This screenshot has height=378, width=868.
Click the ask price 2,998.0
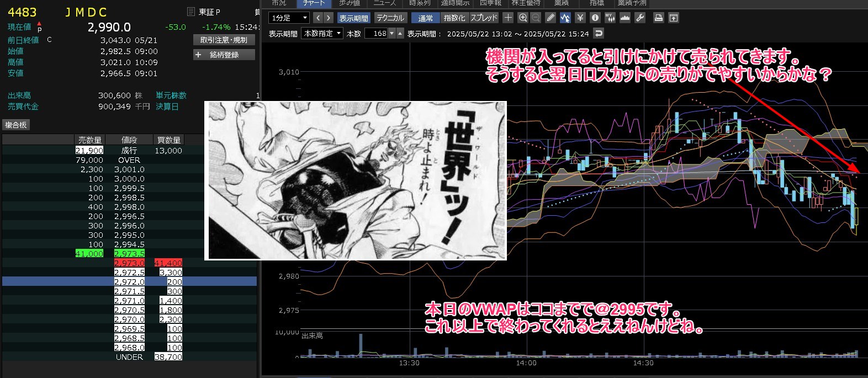pos(129,207)
